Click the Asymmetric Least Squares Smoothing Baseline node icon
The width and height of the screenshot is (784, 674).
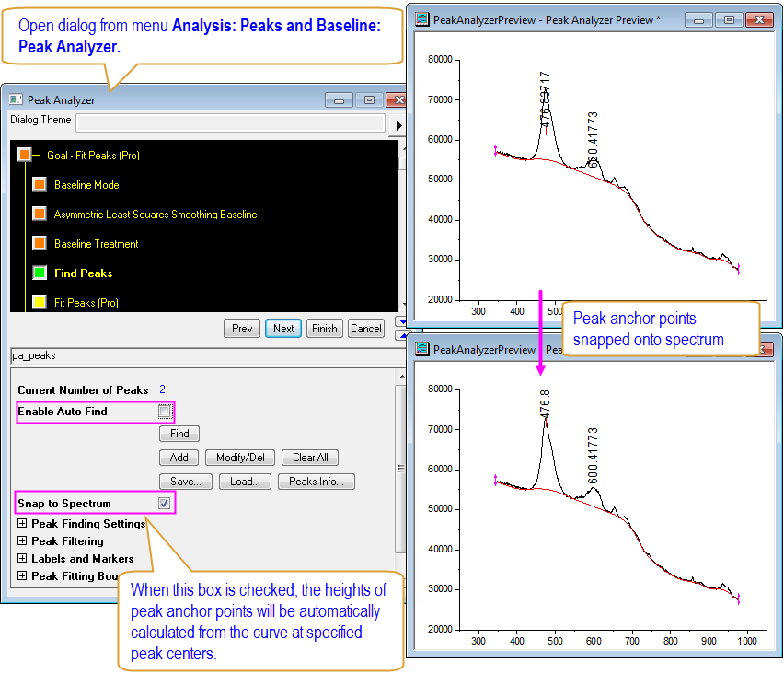pyautogui.click(x=40, y=214)
